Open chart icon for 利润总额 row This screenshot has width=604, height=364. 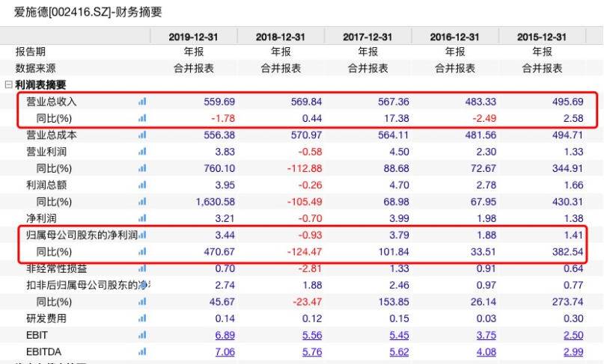click(x=142, y=185)
